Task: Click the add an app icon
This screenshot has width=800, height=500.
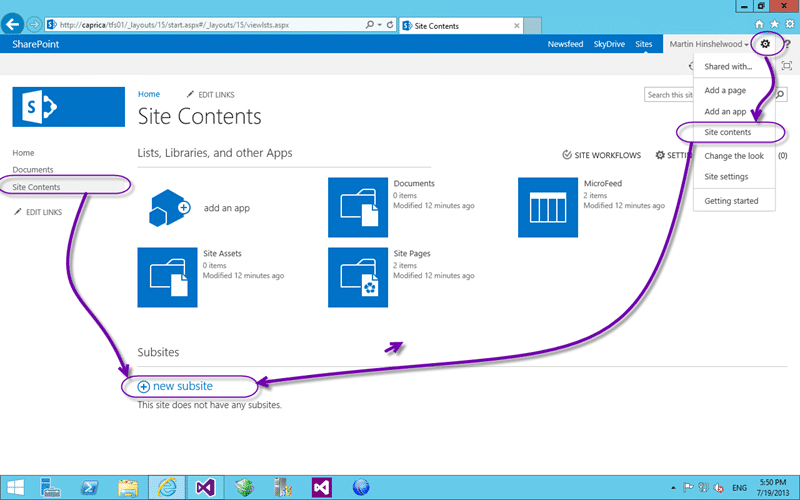Action: tap(169, 208)
